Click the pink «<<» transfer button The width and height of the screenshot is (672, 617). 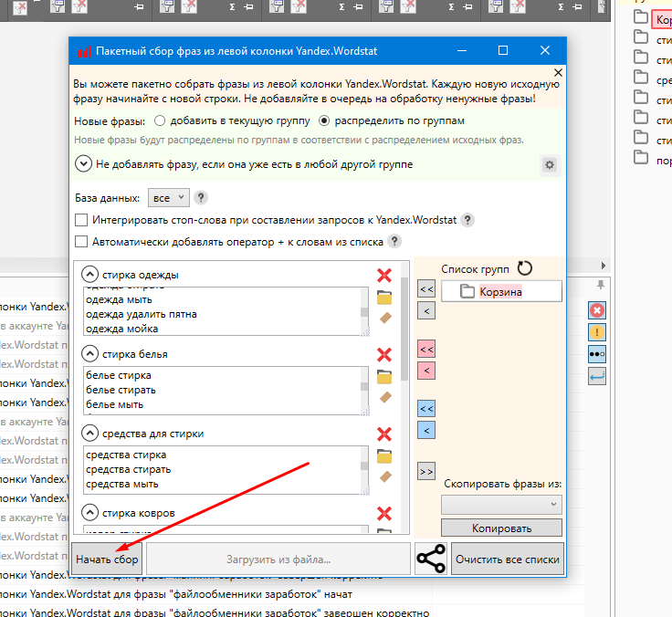(426, 350)
